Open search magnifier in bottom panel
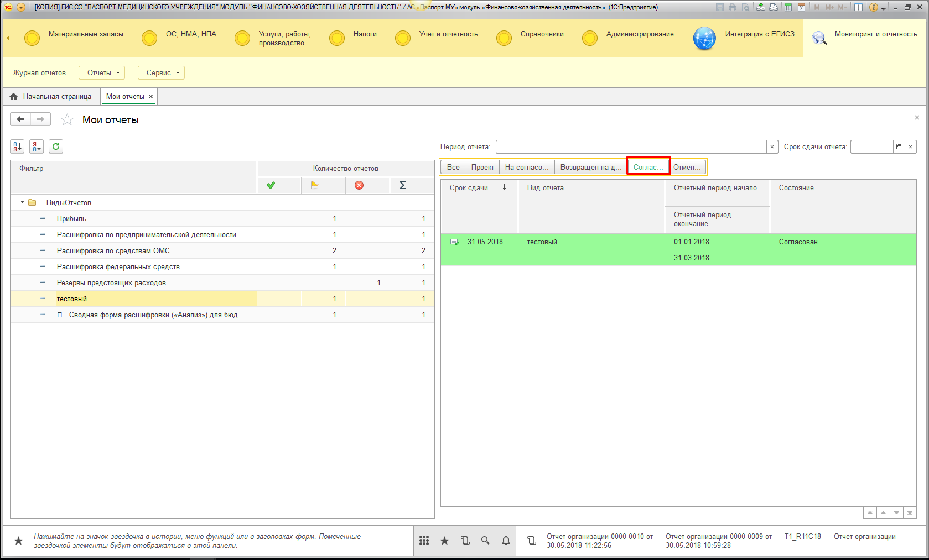The image size is (929, 560). pyautogui.click(x=485, y=541)
